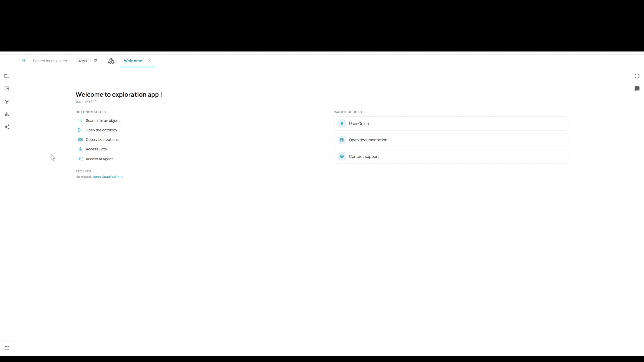The height and width of the screenshot is (362, 644).
Task: Click Access Data link
Action: coord(97,149)
